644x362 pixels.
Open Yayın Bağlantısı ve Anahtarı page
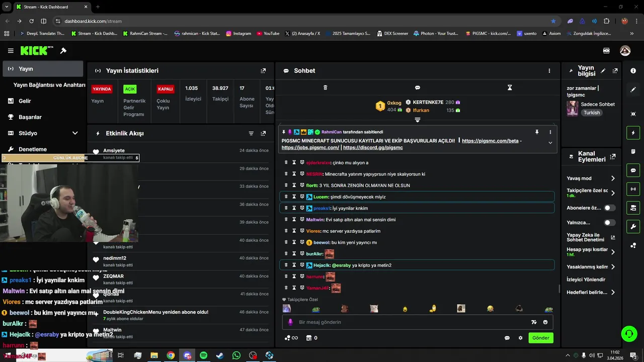coord(49,85)
